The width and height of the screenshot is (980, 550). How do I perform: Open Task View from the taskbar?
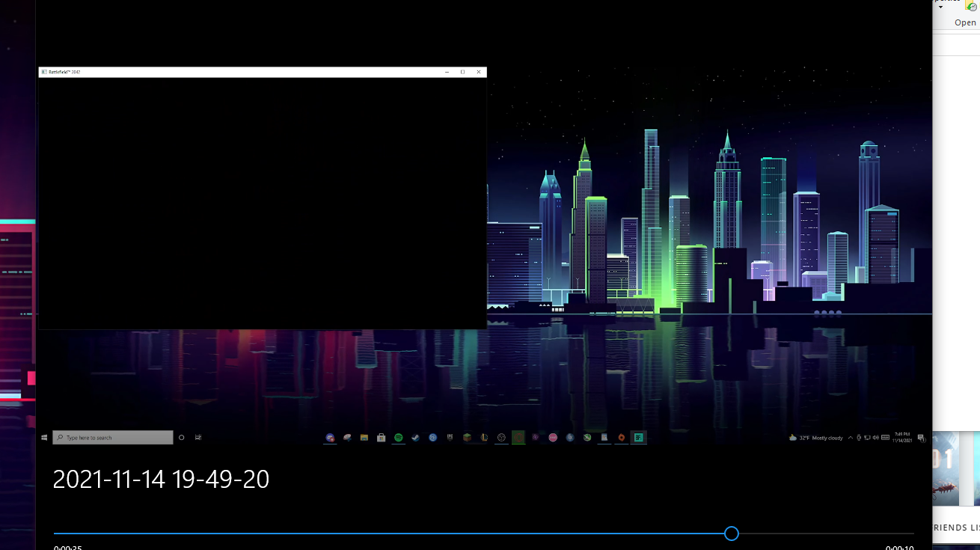198,438
